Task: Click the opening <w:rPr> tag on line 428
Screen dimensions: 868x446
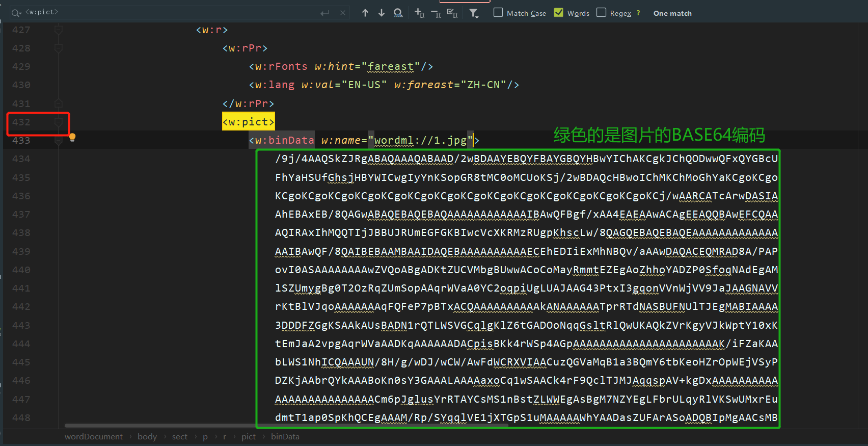Action: (x=245, y=48)
